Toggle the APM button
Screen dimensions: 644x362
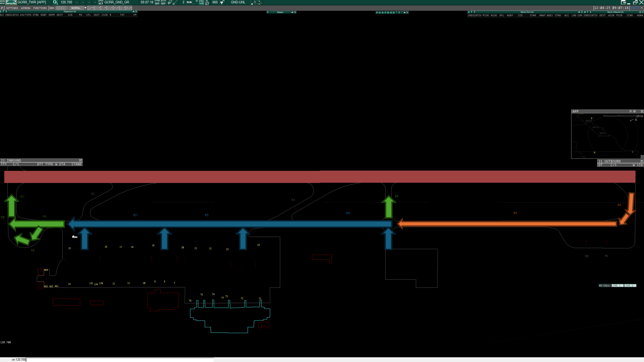tap(91, 8)
